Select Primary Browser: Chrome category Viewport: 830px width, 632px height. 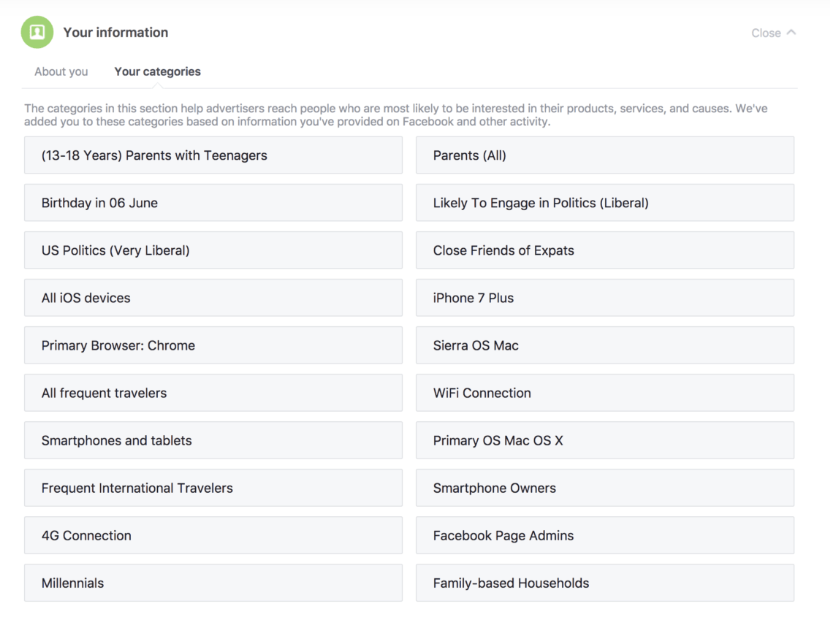[x=213, y=345]
